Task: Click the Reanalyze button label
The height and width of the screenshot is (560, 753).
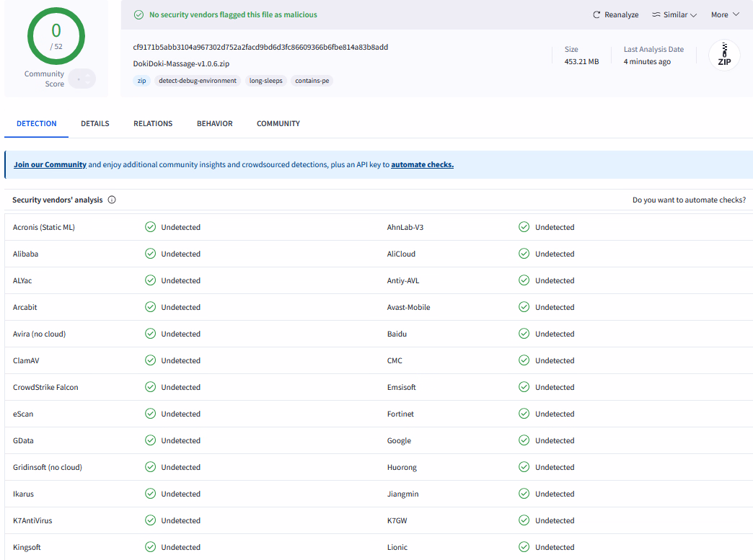Action: [x=622, y=15]
